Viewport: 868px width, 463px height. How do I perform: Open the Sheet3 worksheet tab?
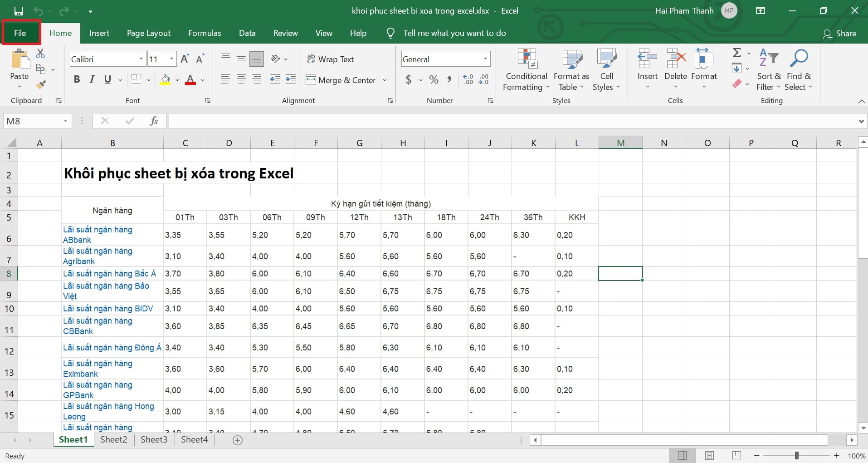point(154,439)
